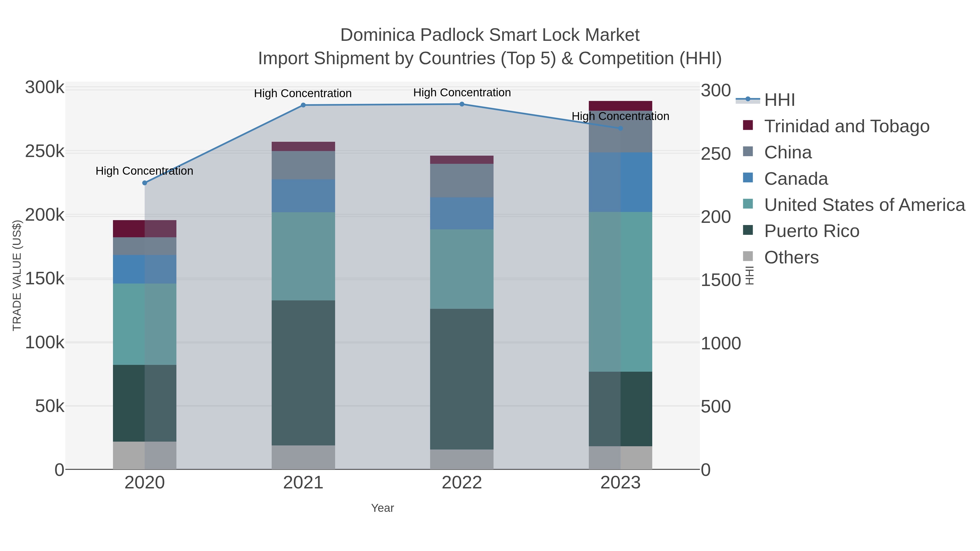Click the 2020 x-axis year label
Image resolution: width=980 pixels, height=551 pixels.
(x=145, y=483)
